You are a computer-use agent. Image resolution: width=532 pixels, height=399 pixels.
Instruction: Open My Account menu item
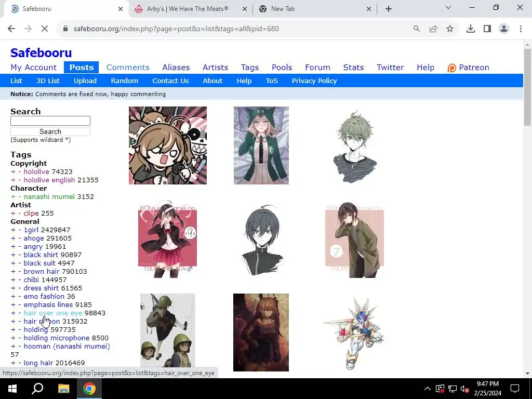(x=33, y=68)
